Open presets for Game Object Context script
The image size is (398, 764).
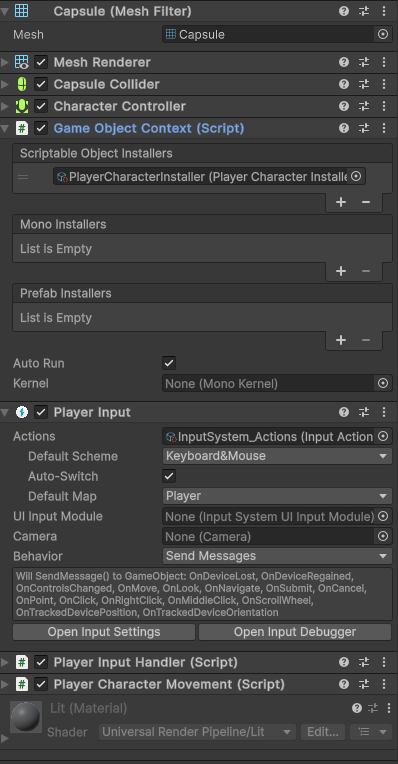(x=364, y=128)
